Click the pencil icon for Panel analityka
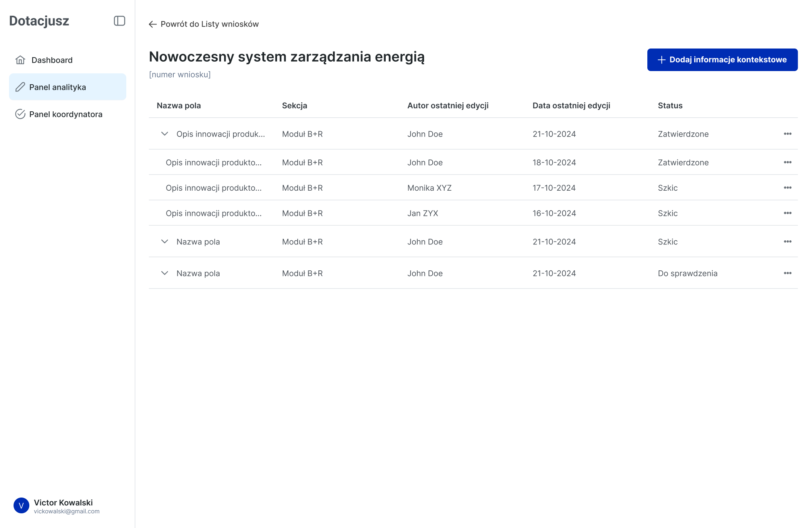This screenshot has width=812, height=528. point(20,87)
